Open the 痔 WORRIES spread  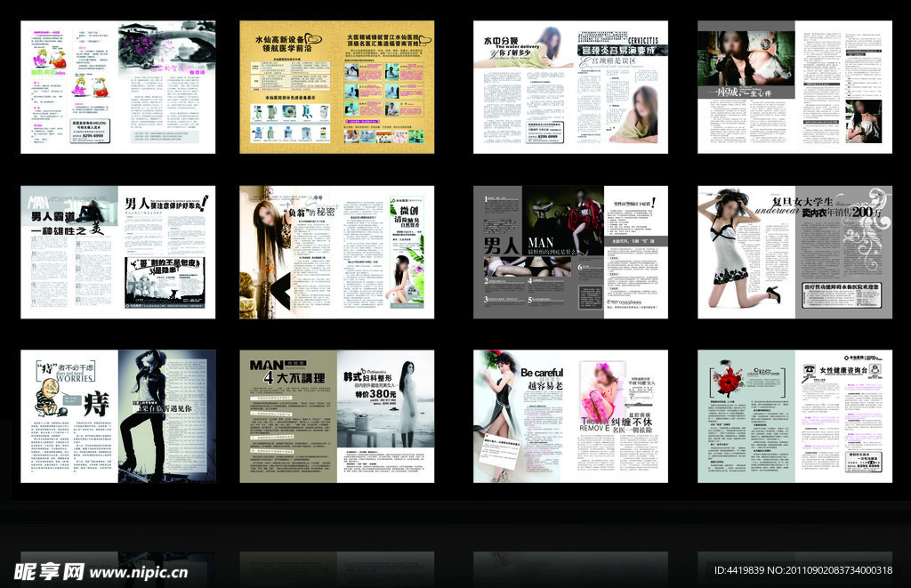(x=118, y=416)
